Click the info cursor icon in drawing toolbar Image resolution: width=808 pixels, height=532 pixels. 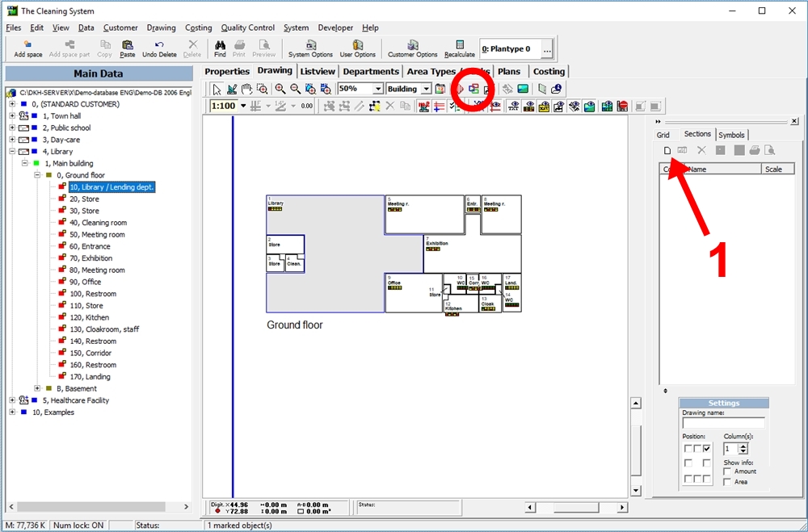(556, 89)
